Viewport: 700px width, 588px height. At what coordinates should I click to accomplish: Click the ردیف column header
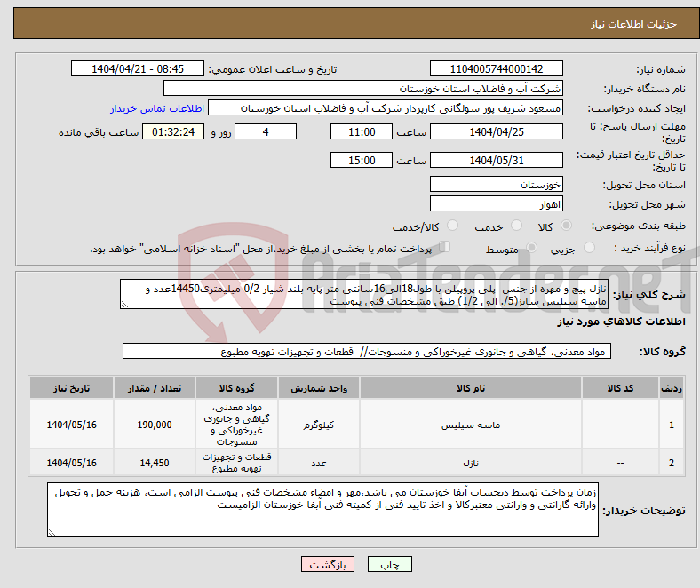(x=672, y=388)
